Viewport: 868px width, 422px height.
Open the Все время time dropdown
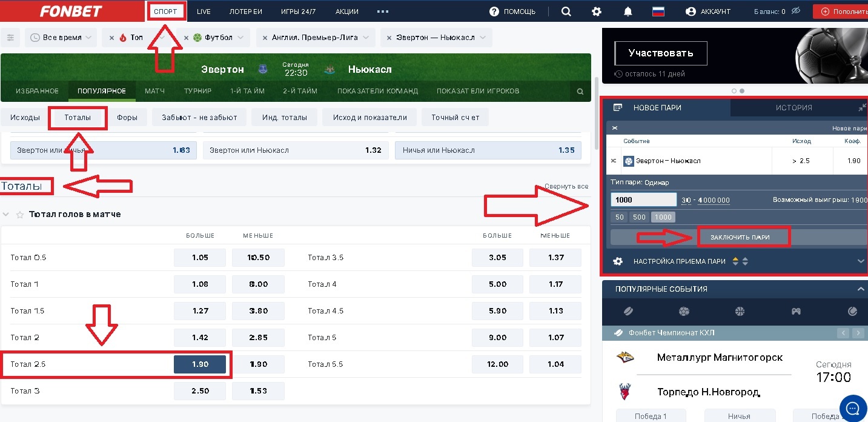[61, 38]
